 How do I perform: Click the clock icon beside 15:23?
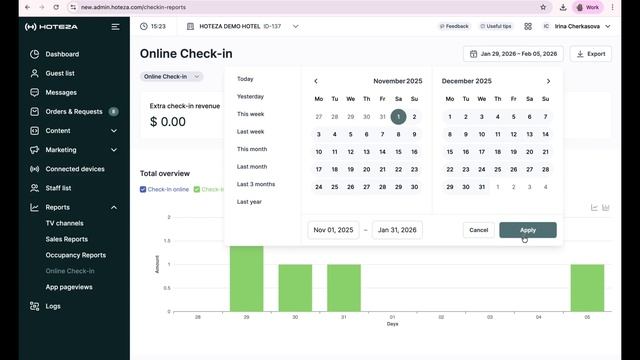pyautogui.click(x=144, y=27)
